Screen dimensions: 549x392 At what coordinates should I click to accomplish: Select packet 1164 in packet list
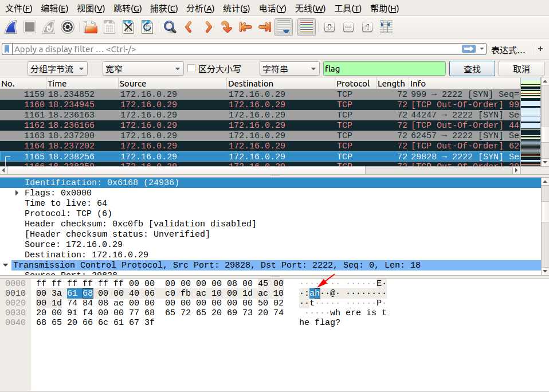tap(260, 146)
